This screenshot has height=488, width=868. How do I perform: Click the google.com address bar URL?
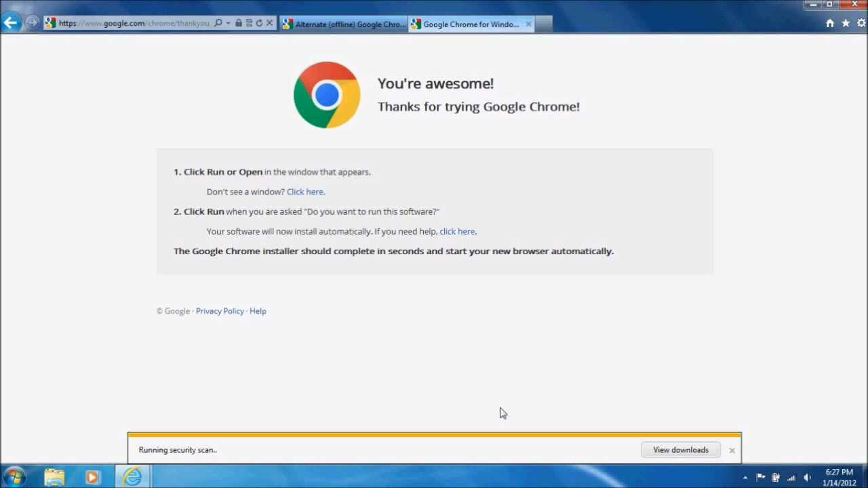[134, 23]
